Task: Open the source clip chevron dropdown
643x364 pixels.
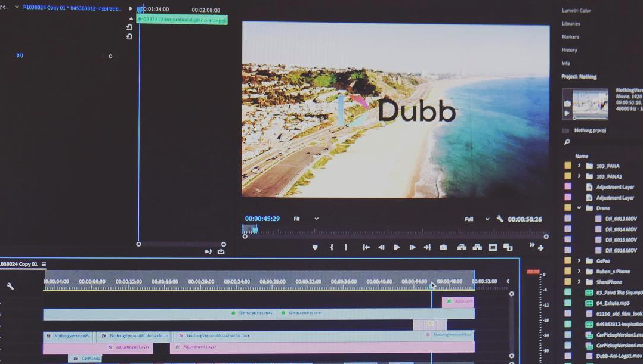Action: coord(17,7)
